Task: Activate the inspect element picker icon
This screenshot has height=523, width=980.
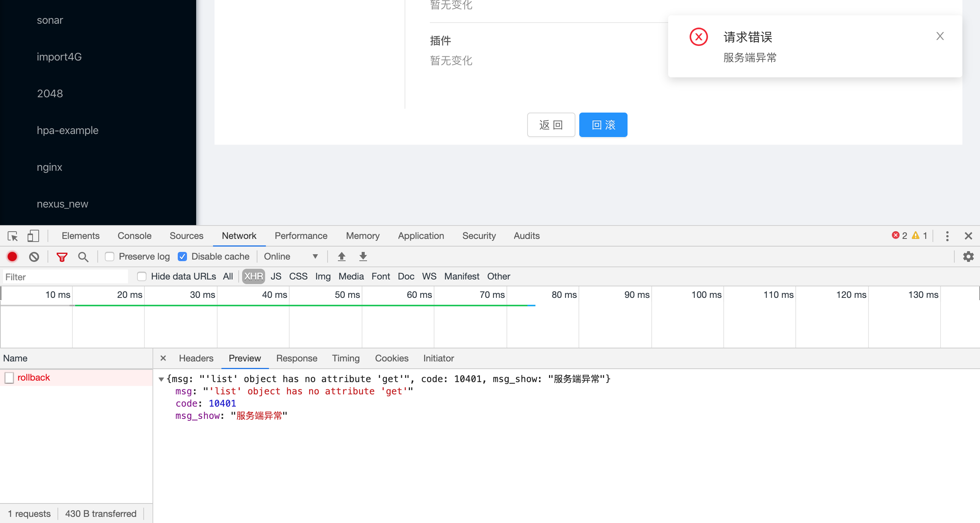Action: tap(13, 236)
